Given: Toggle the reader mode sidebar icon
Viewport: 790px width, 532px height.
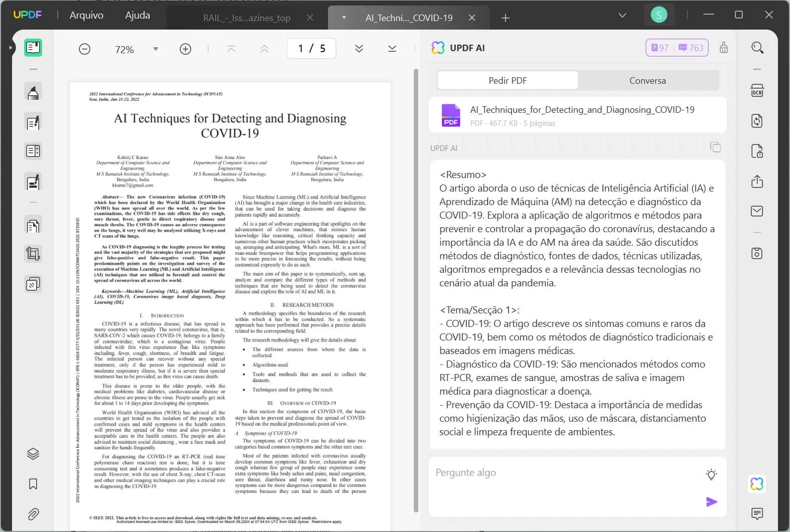Looking at the screenshot, I should click(x=33, y=48).
